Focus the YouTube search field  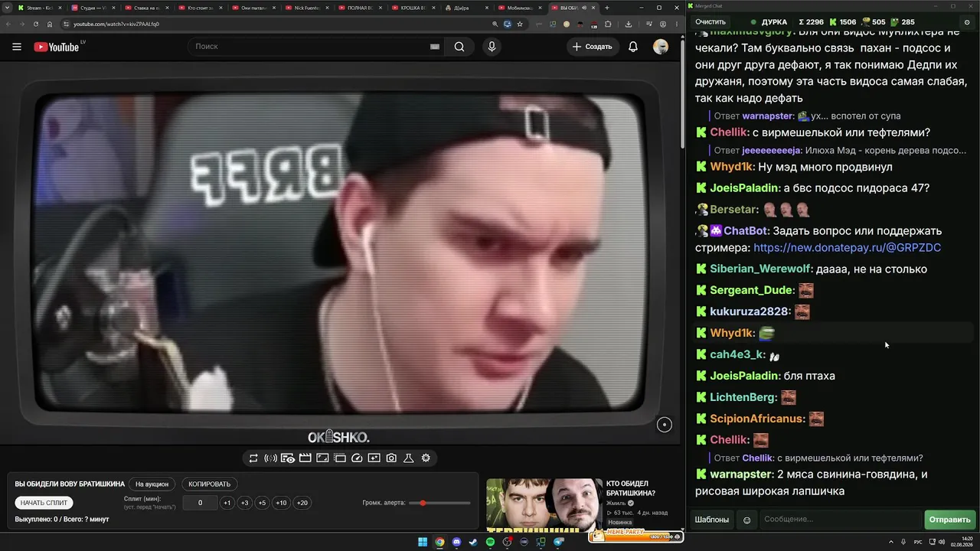pyautogui.click(x=310, y=47)
